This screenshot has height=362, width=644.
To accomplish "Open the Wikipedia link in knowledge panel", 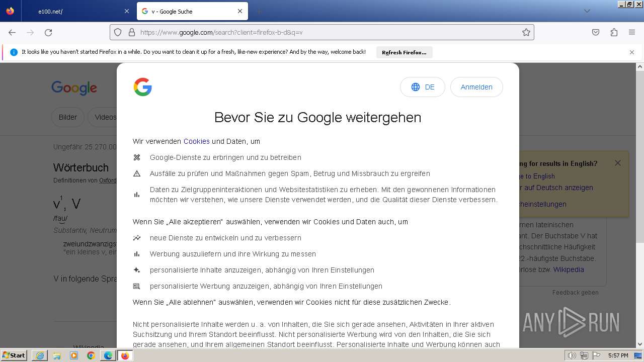I will click(569, 269).
